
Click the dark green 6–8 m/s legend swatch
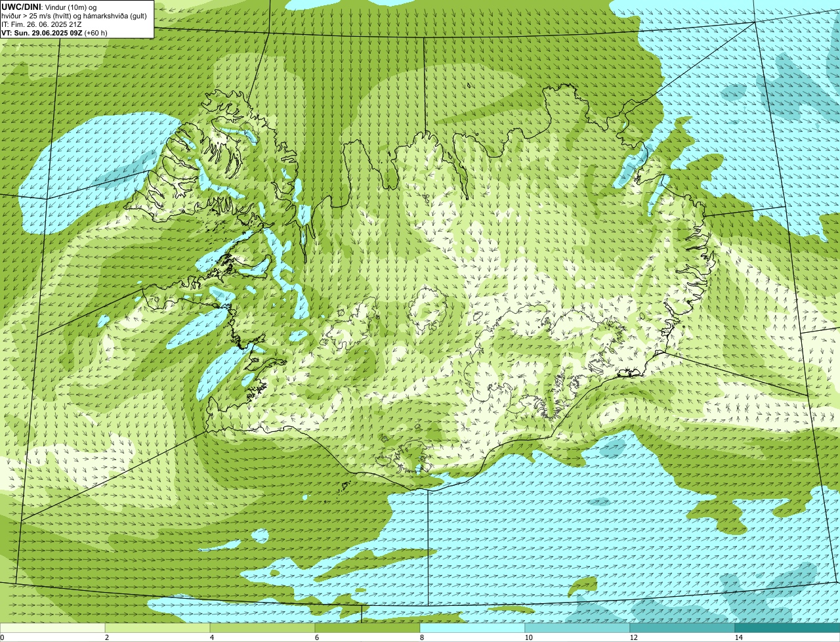coord(367,628)
